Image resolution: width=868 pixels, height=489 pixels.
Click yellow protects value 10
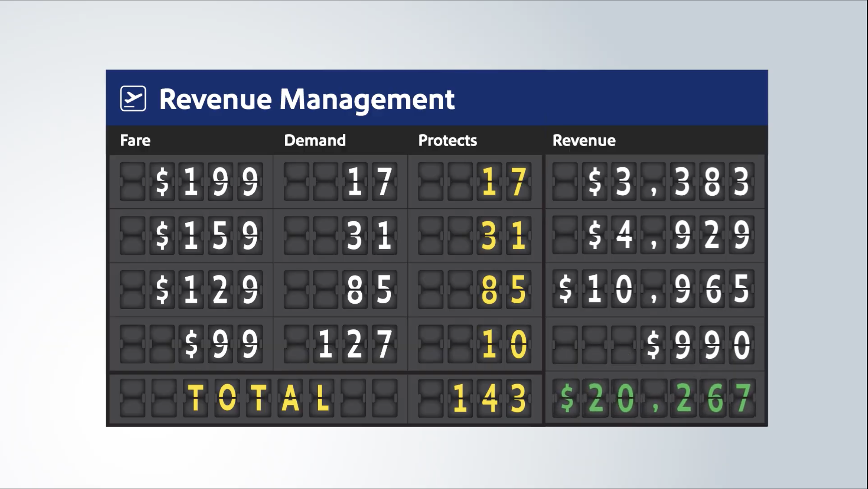point(504,344)
